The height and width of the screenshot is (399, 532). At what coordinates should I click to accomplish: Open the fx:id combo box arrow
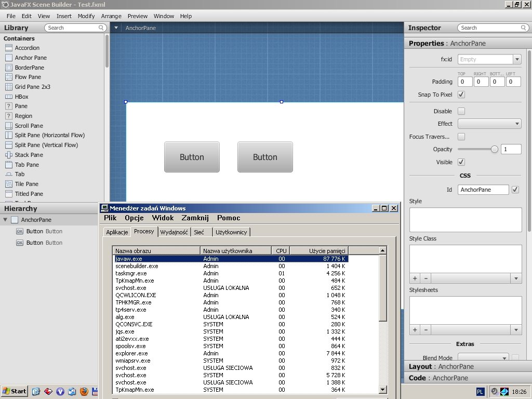pyautogui.click(x=516, y=59)
